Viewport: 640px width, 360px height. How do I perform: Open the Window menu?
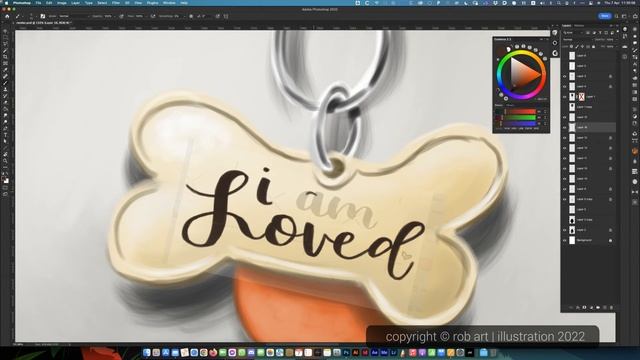pos(169,3)
